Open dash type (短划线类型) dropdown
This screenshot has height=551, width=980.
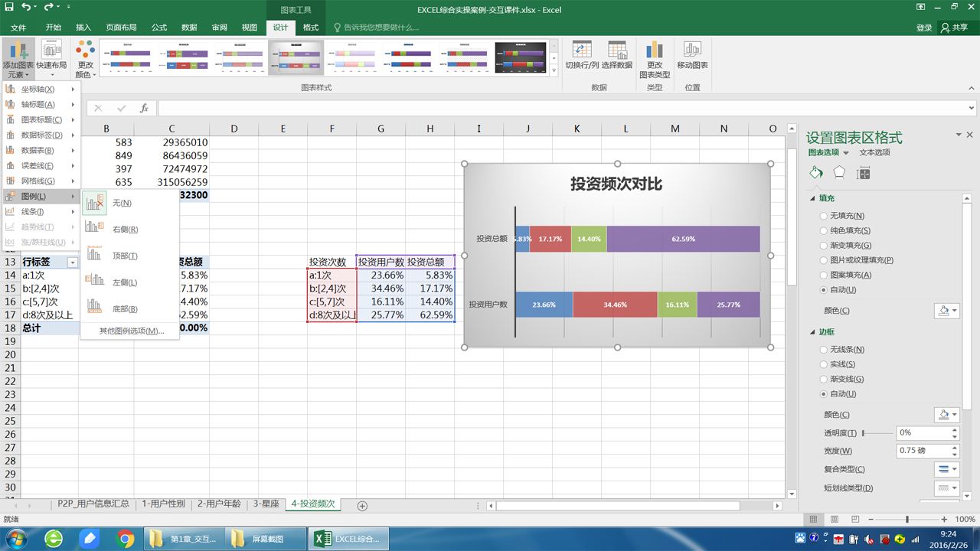947,488
